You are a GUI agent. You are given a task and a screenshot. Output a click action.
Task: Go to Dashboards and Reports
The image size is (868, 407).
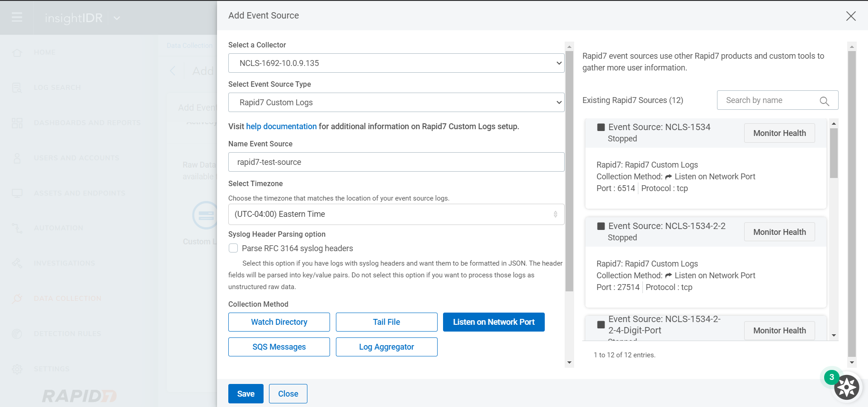[87, 123]
